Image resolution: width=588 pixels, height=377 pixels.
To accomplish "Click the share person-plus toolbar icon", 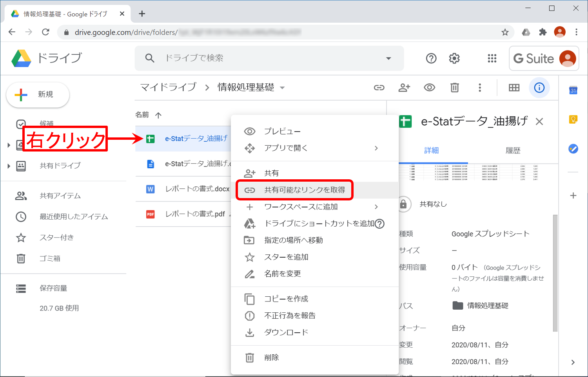I will (404, 88).
